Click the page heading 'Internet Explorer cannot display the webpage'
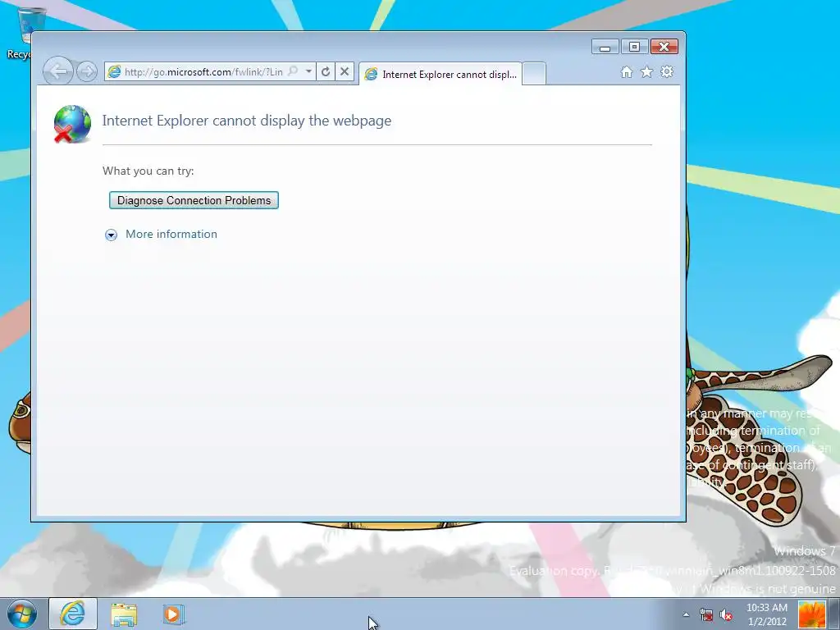The height and width of the screenshot is (630, 840). tap(246, 121)
